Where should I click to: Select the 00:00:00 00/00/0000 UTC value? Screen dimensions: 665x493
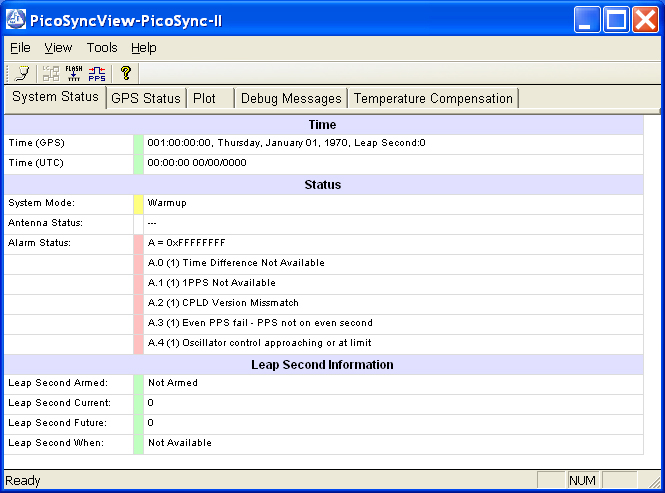pyautogui.click(x=197, y=163)
